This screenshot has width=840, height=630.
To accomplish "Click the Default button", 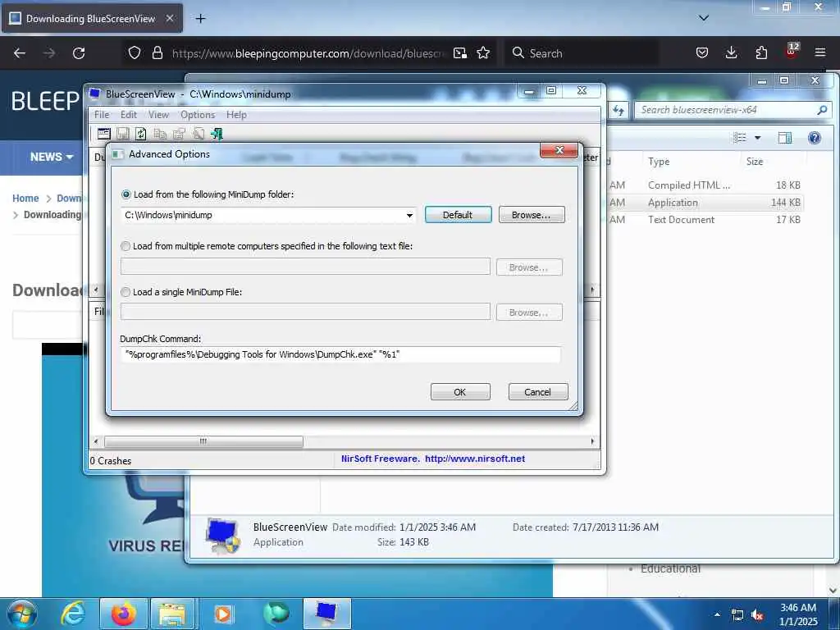I will pos(458,215).
